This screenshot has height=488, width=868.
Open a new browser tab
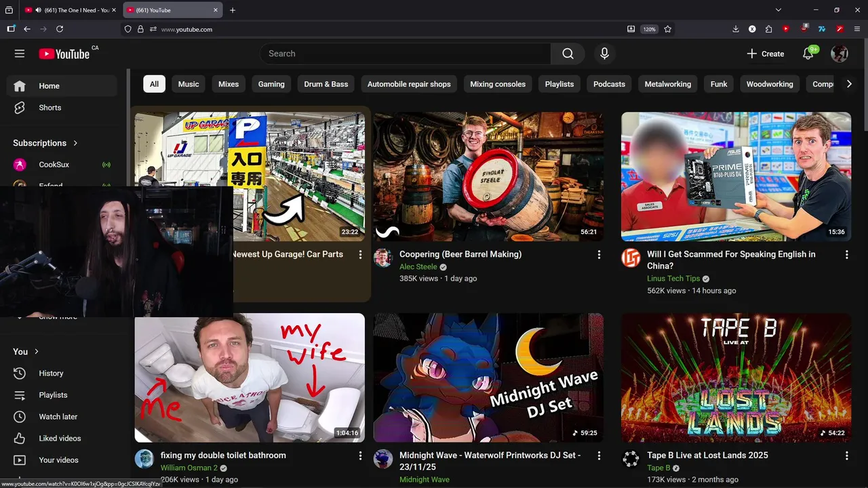[233, 10]
